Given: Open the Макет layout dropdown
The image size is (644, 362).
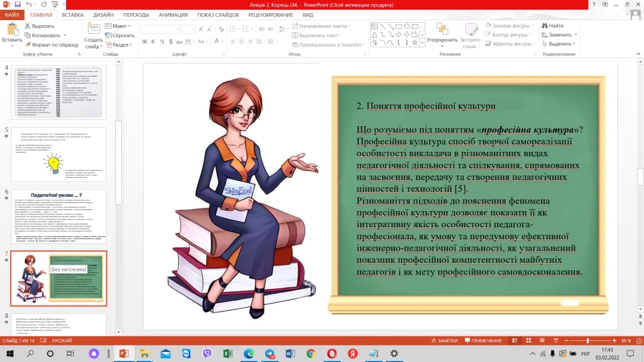Looking at the screenshot, I should (x=117, y=26).
